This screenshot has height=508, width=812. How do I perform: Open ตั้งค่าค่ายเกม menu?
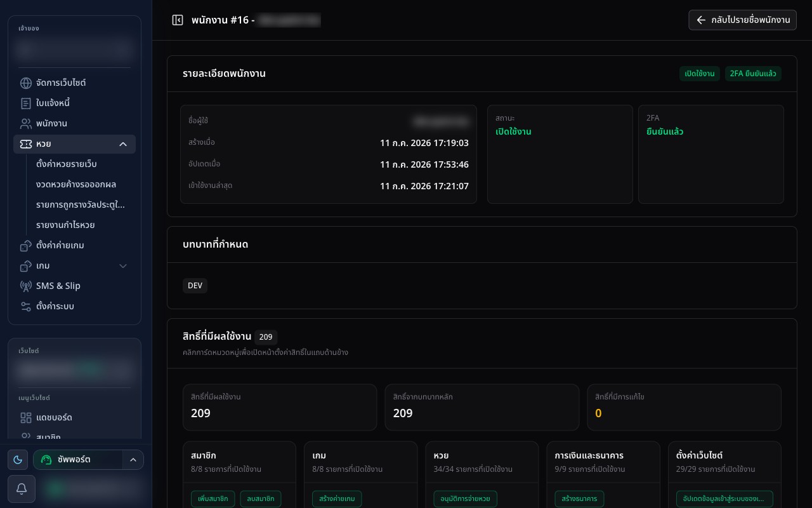[x=74, y=245]
